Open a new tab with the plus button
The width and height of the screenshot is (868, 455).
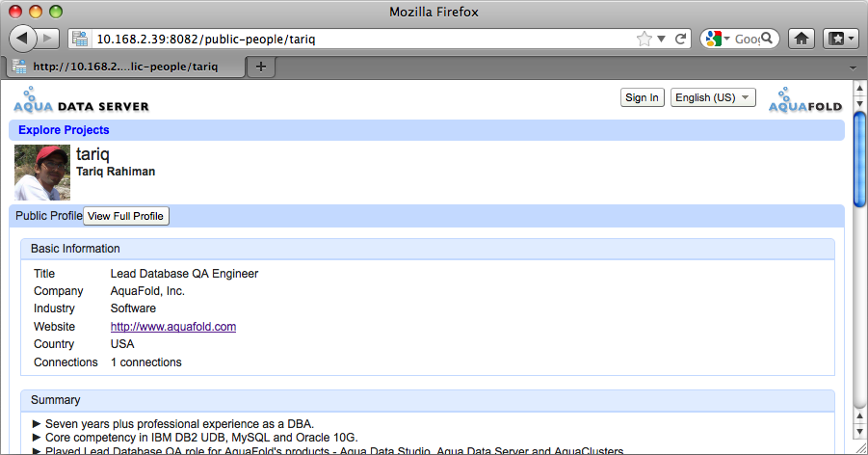[x=260, y=67]
